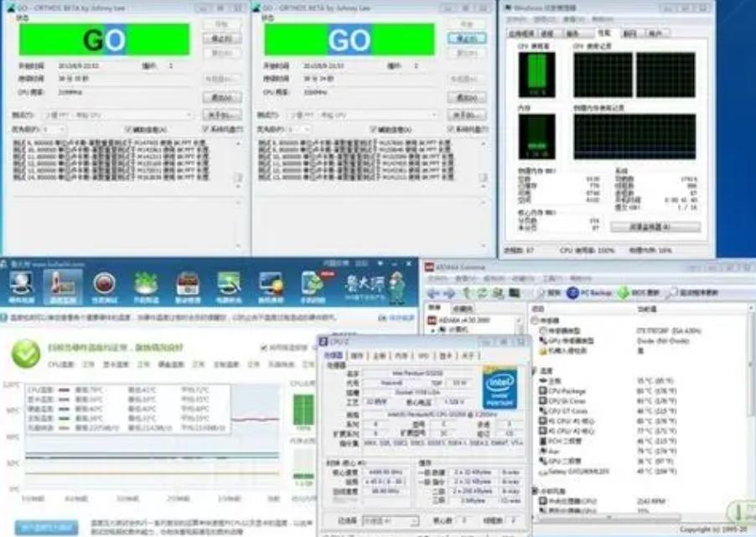
Task: Open CPU-Z processor selection dropdown
Action: click(x=390, y=520)
